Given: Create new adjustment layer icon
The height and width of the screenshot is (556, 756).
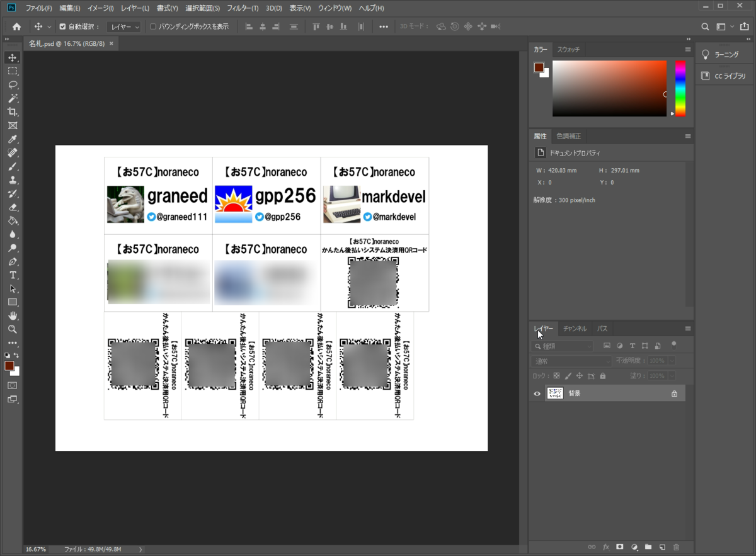Looking at the screenshot, I should 634,547.
